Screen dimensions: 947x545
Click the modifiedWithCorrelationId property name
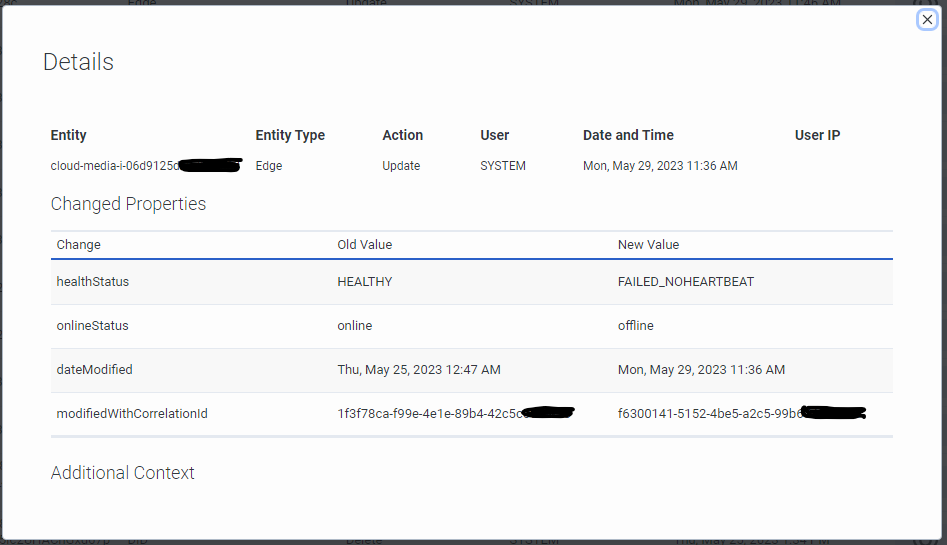tap(132, 414)
